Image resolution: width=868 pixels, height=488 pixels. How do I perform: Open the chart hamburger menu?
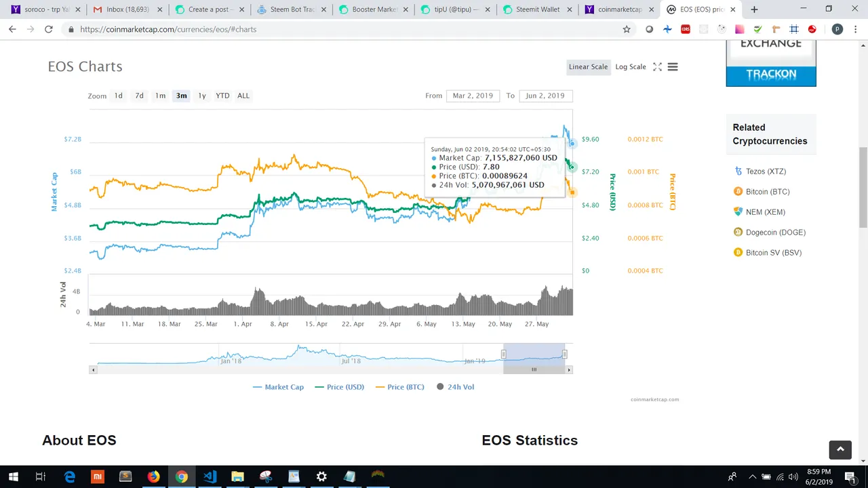click(x=673, y=67)
